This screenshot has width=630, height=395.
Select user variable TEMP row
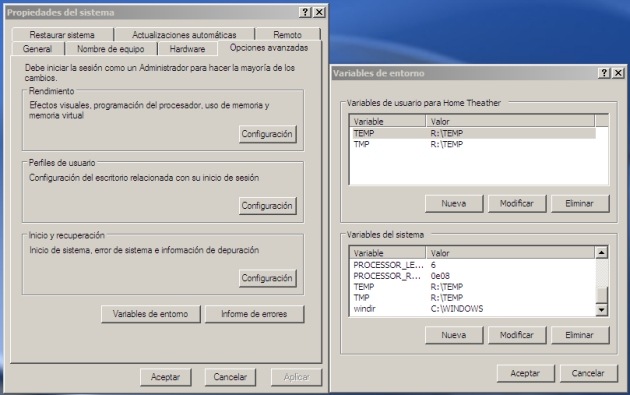474,133
